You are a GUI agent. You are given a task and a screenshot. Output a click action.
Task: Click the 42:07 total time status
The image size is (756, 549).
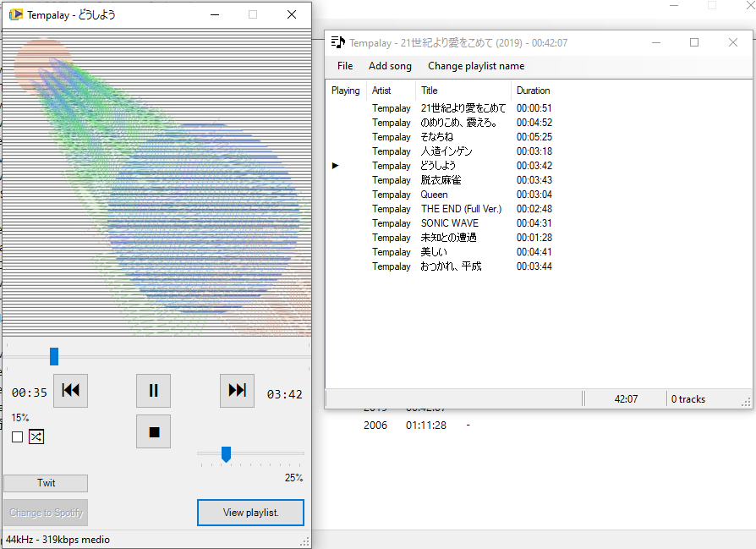click(x=626, y=399)
